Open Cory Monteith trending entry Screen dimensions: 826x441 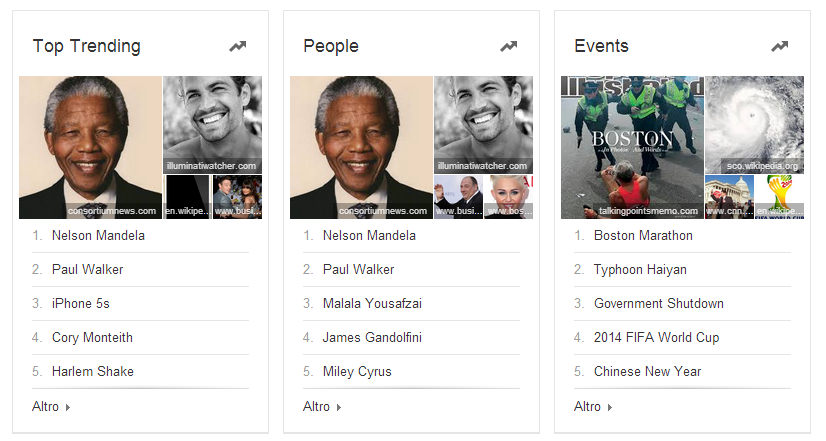pos(92,337)
